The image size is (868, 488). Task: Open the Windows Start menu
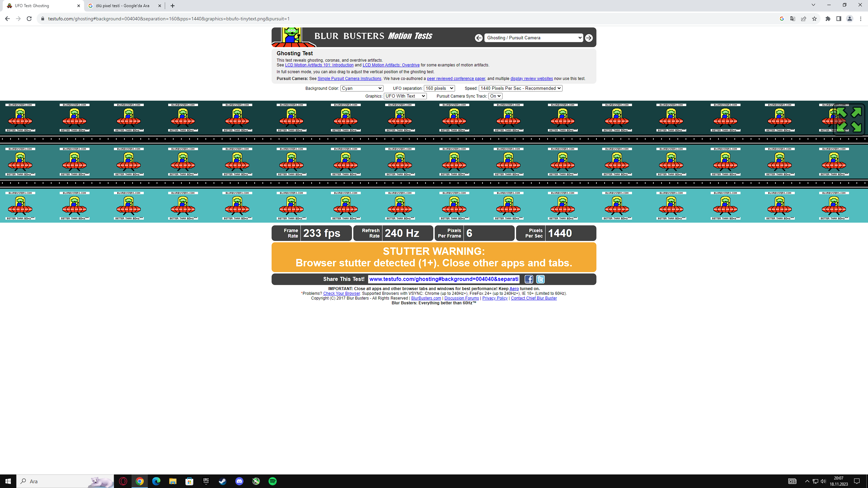pos(8,481)
